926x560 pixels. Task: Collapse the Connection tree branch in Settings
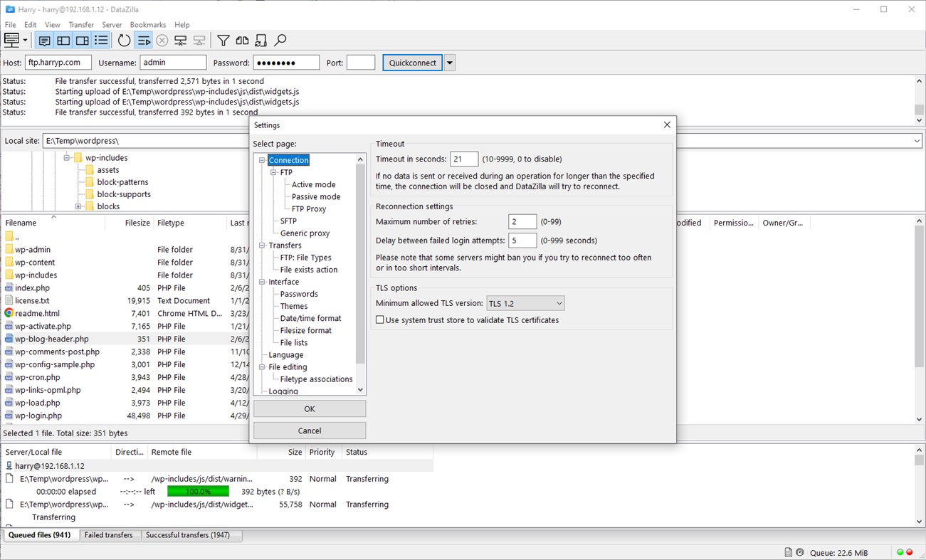click(x=262, y=160)
